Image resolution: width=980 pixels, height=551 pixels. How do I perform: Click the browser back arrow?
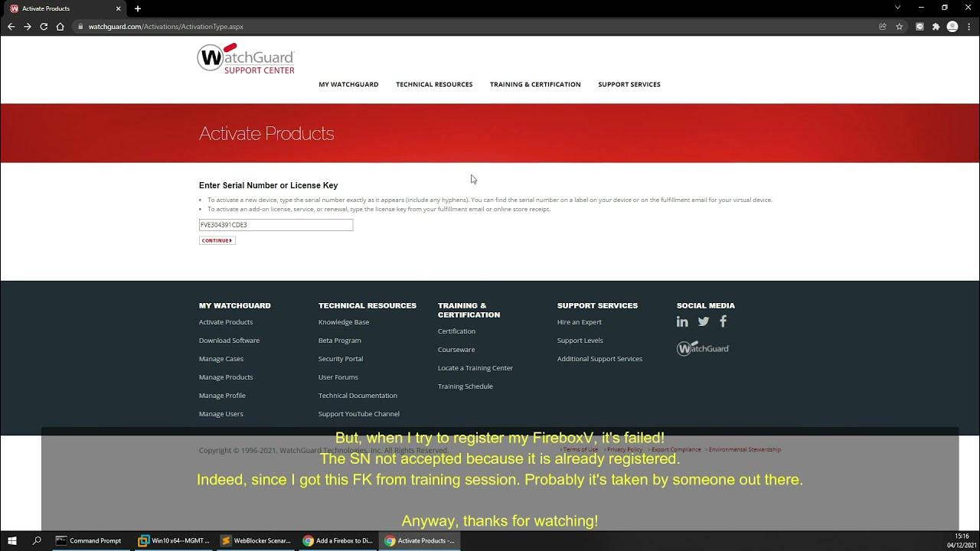coord(11,26)
